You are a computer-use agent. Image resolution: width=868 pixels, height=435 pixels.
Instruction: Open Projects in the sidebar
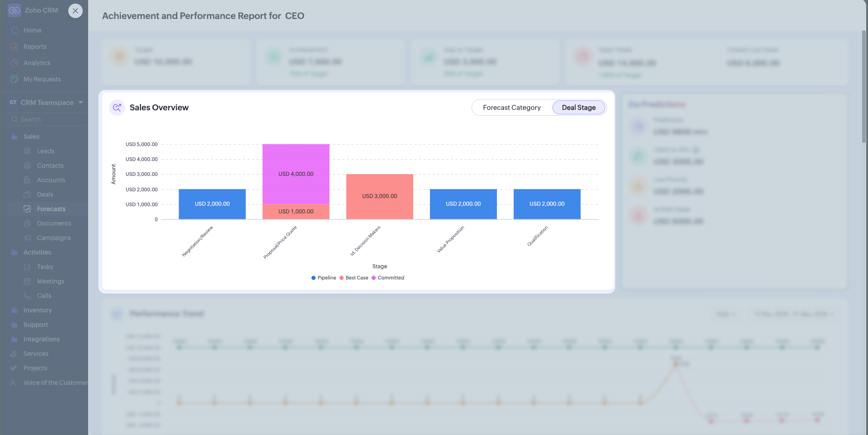(35, 368)
